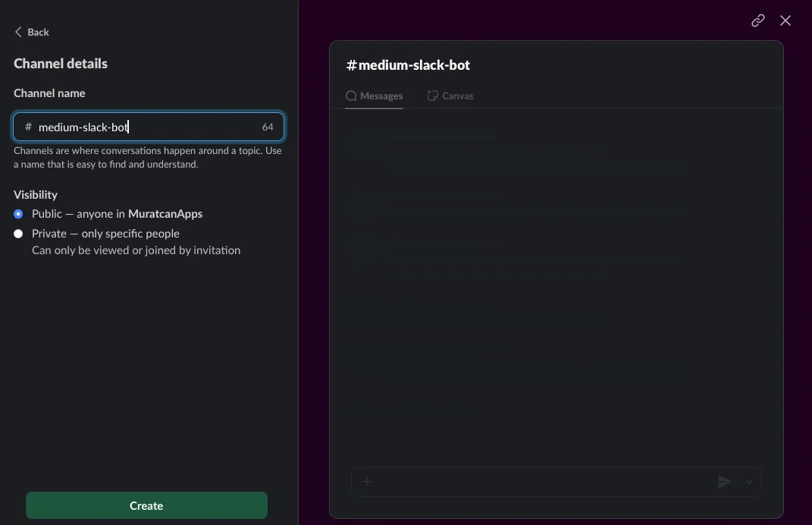812x525 pixels.
Task: Click the plus attachment icon in composer
Action: [x=367, y=482]
